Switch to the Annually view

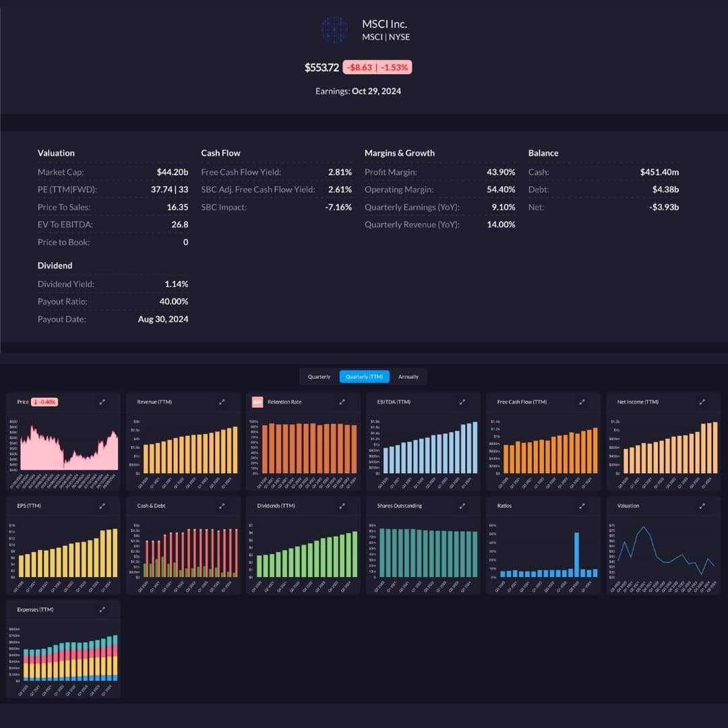[408, 377]
